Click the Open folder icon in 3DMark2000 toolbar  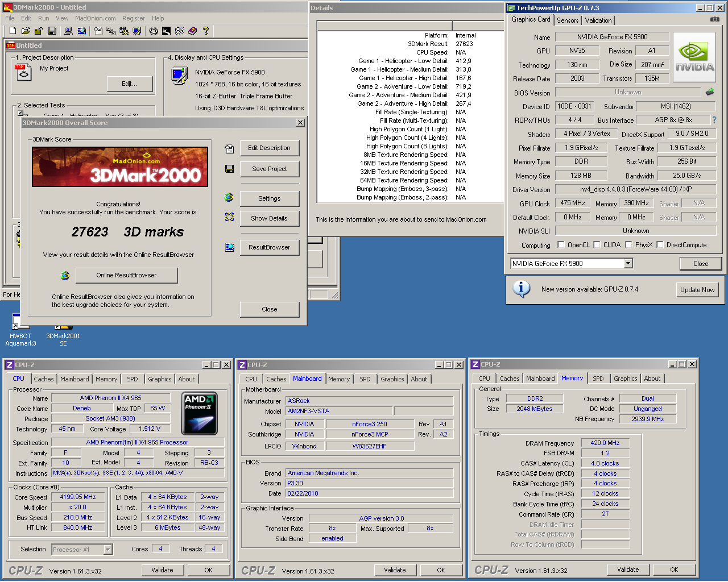point(26,31)
